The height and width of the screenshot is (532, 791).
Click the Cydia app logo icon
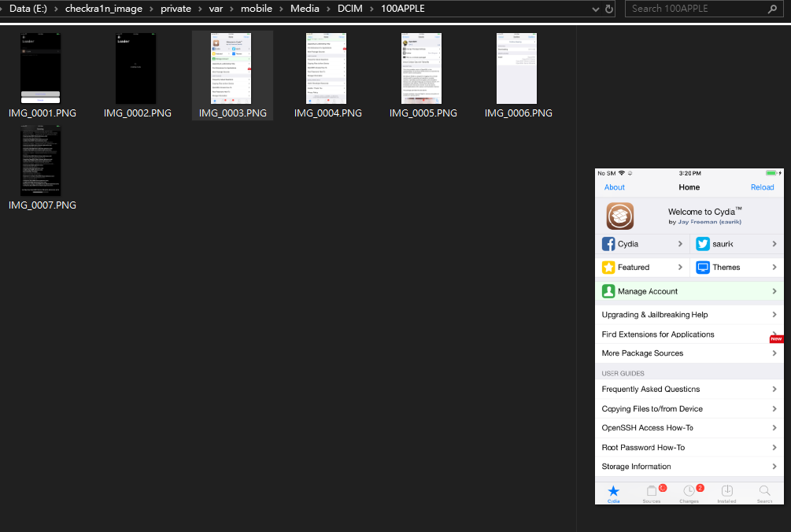(x=620, y=216)
